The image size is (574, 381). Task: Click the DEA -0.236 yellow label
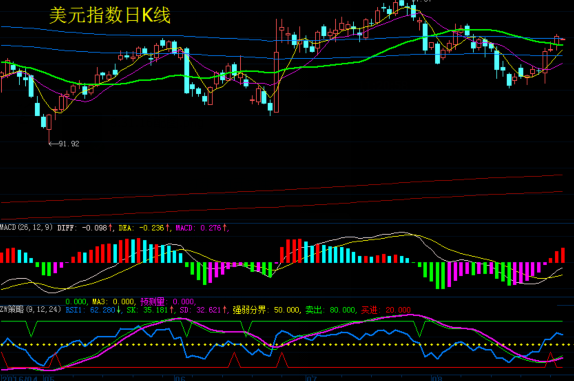[144, 228]
